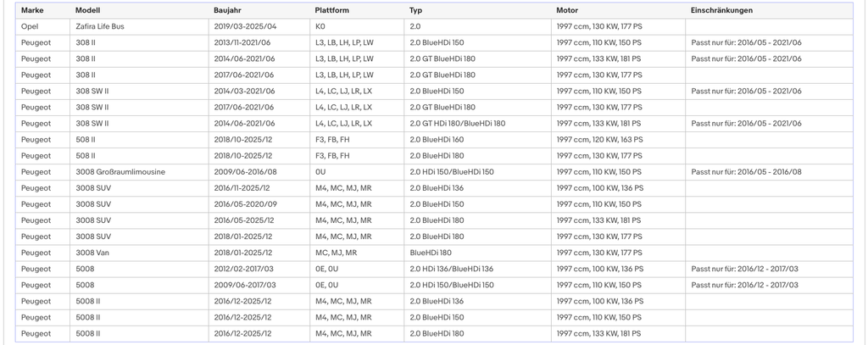Click the Typ 2.0 GT HDi 180/BlueHDi 180
868x345 pixels.
477,124
